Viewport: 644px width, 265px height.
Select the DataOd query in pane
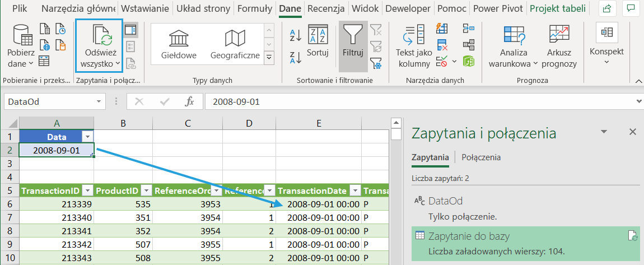[445, 201]
